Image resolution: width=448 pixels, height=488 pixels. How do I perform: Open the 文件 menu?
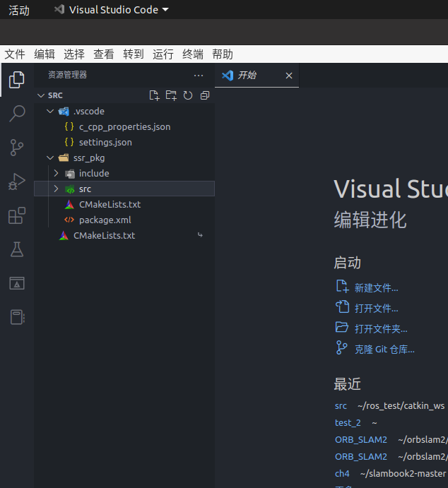tap(15, 54)
